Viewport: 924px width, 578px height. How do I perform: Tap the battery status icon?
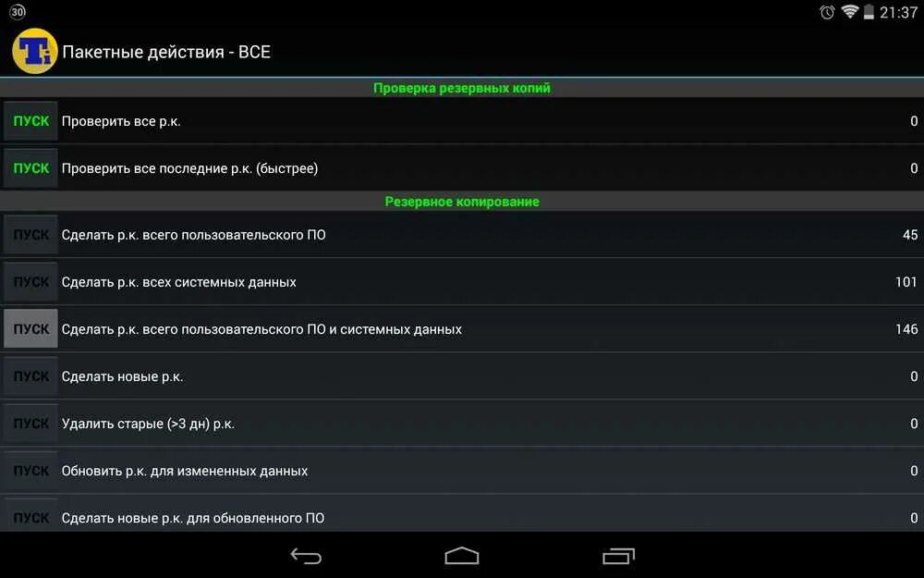869,12
